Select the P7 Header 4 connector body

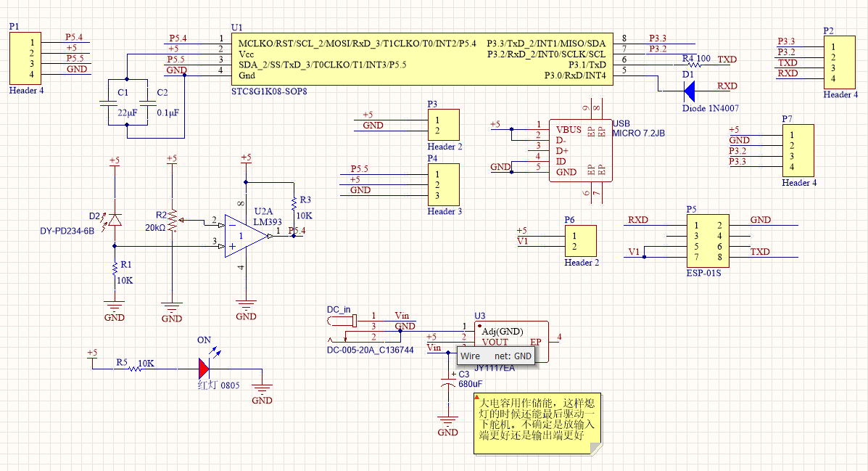(798, 151)
